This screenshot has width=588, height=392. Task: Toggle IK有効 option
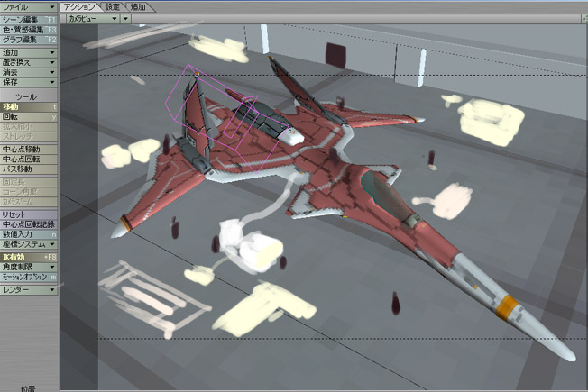(29, 257)
